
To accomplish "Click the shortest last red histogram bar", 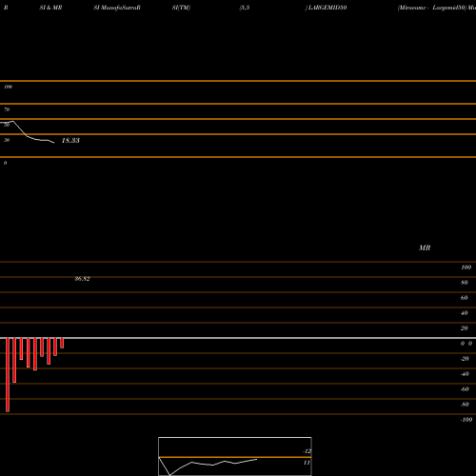I will point(62,344).
